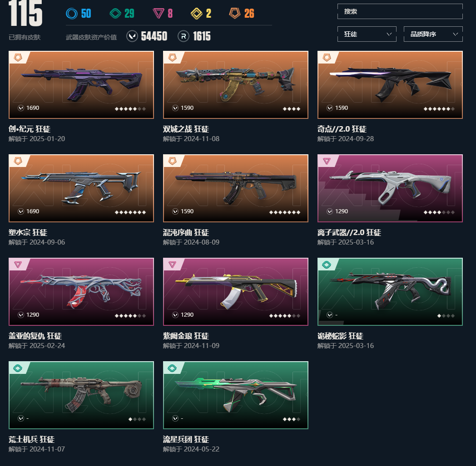
Task: Click the 流星兵团 狂徒 skin name
Action: (x=186, y=439)
